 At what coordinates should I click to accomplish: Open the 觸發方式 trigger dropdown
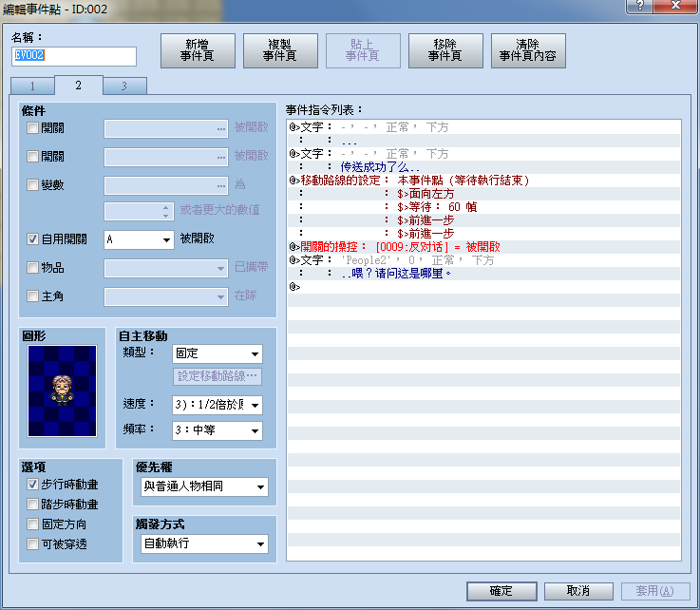click(204, 543)
